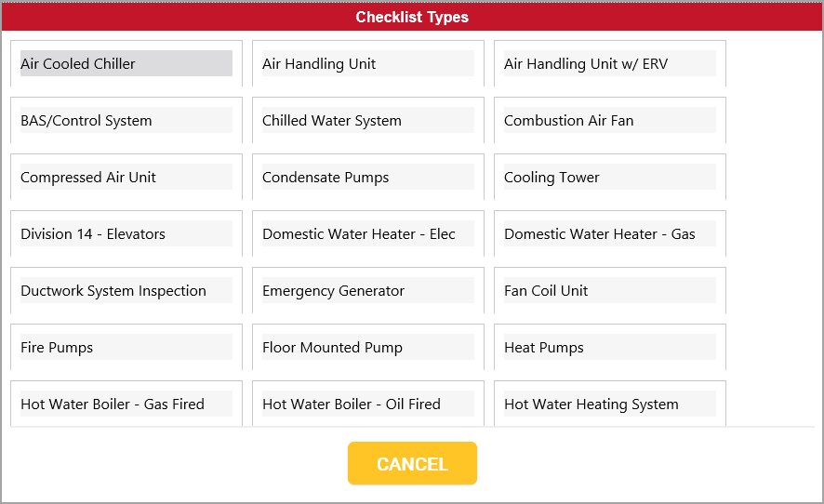Select Domestic Water Heater - Elec
This screenshot has width=824, height=504.
pyautogui.click(x=367, y=234)
